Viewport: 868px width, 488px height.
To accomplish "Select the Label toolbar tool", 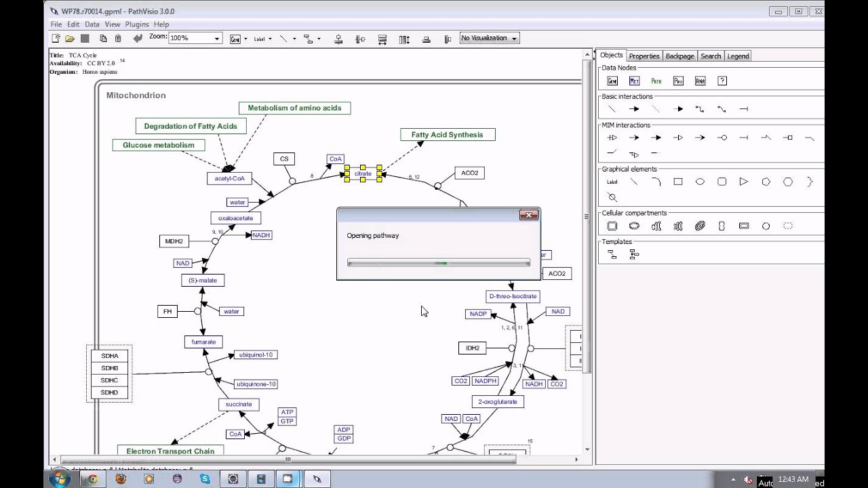I will 259,39.
